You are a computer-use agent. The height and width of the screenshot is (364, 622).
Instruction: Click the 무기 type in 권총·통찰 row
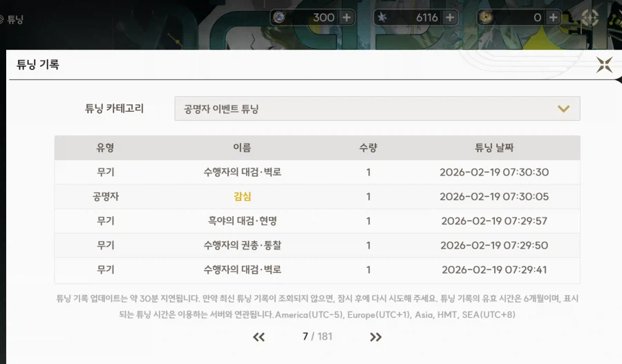point(105,245)
